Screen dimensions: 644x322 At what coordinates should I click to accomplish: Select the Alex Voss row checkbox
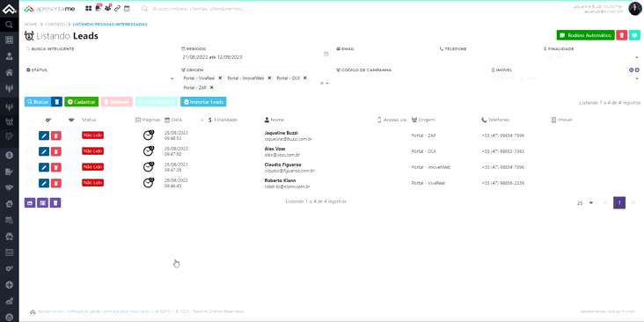point(29,151)
